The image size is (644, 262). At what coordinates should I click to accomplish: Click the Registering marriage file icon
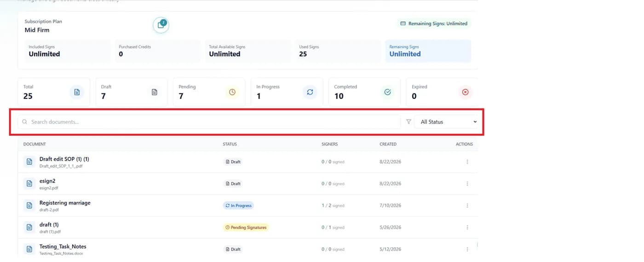[x=29, y=205]
